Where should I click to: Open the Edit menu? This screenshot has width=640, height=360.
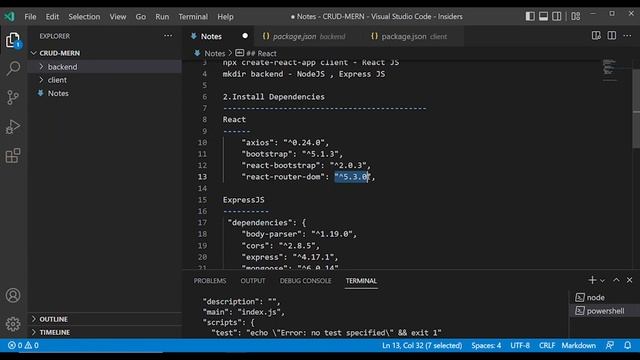[52, 17]
